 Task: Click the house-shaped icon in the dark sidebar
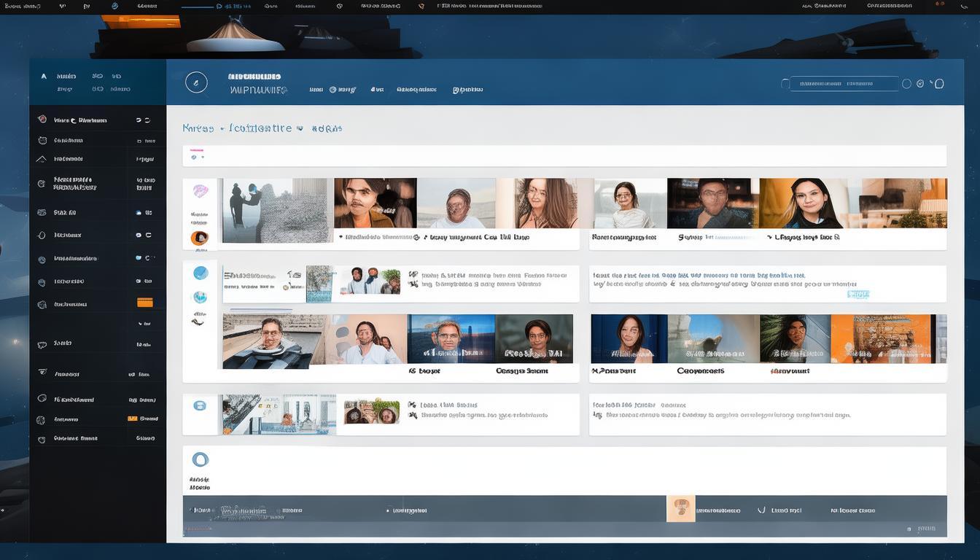click(x=42, y=159)
